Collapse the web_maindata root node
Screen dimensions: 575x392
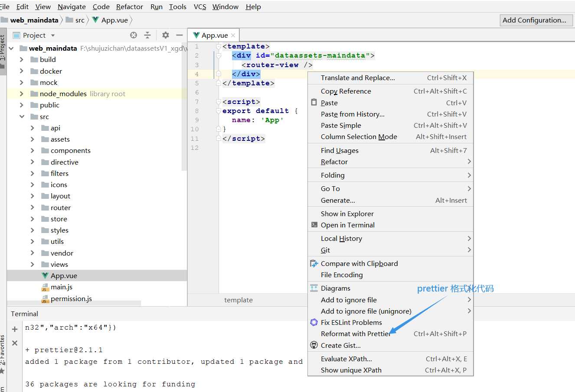11,49
